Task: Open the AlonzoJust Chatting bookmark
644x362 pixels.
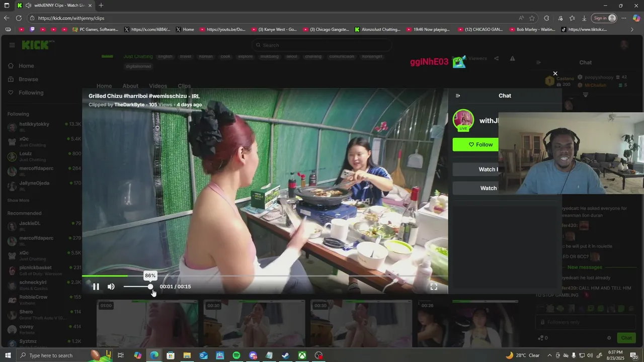Action: click(378, 30)
